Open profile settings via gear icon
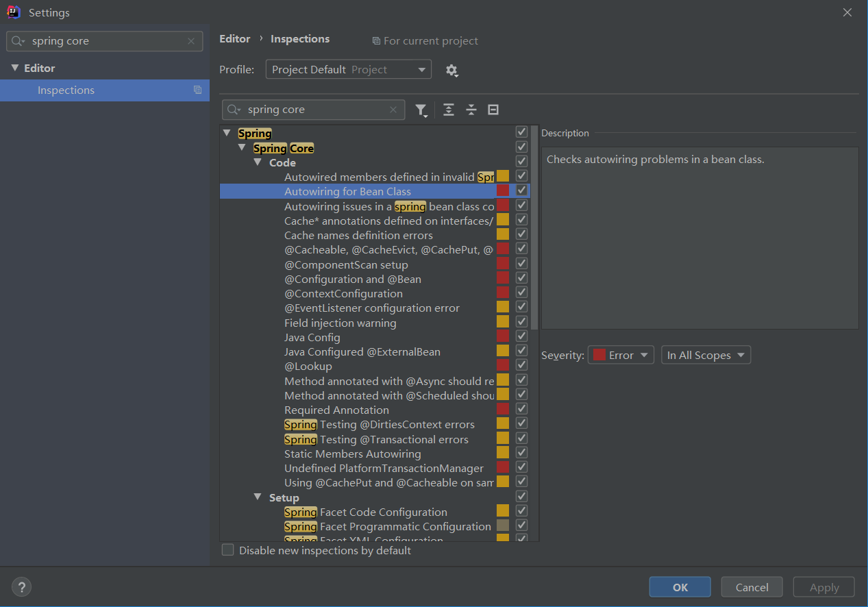Image resolution: width=868 pixels, height=607 pixels. pos(451,69)
